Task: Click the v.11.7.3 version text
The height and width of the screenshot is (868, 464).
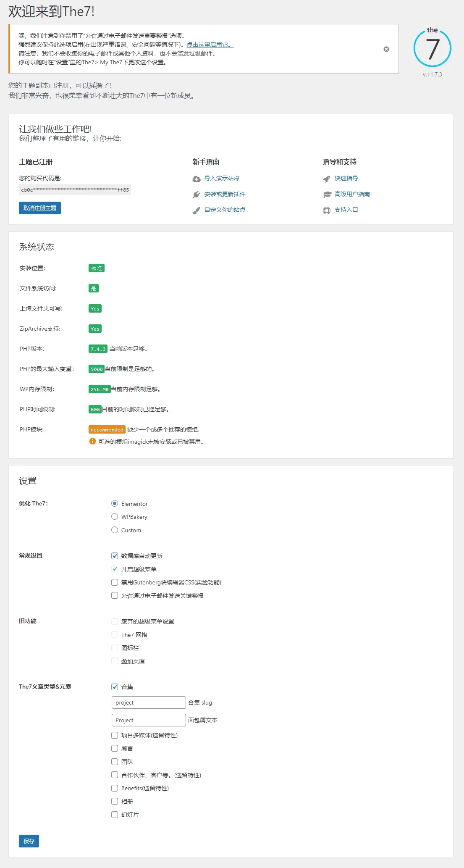Action: pos(433,74)
